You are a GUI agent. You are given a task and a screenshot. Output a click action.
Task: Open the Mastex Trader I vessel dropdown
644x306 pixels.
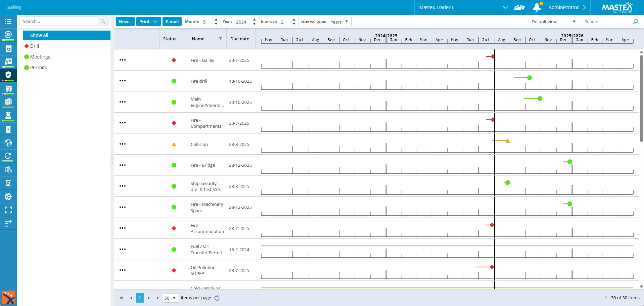[463, 7]
